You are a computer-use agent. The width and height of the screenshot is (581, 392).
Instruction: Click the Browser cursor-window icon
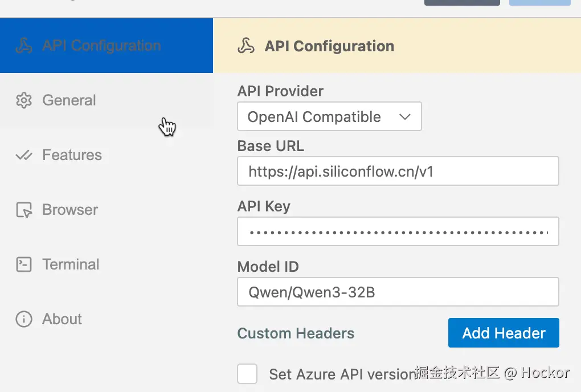pos(24,210)
